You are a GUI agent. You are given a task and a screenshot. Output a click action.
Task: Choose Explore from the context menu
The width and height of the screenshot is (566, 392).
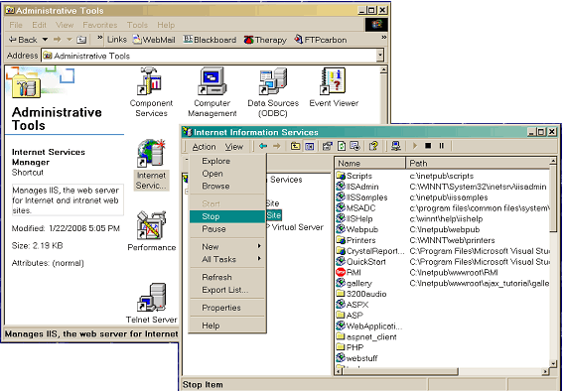(x=227, y=161)
